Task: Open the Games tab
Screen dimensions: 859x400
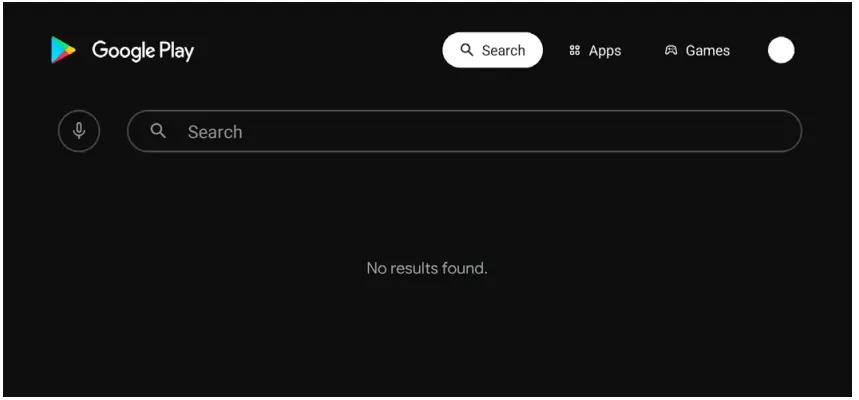Action: tap(697, 51)
